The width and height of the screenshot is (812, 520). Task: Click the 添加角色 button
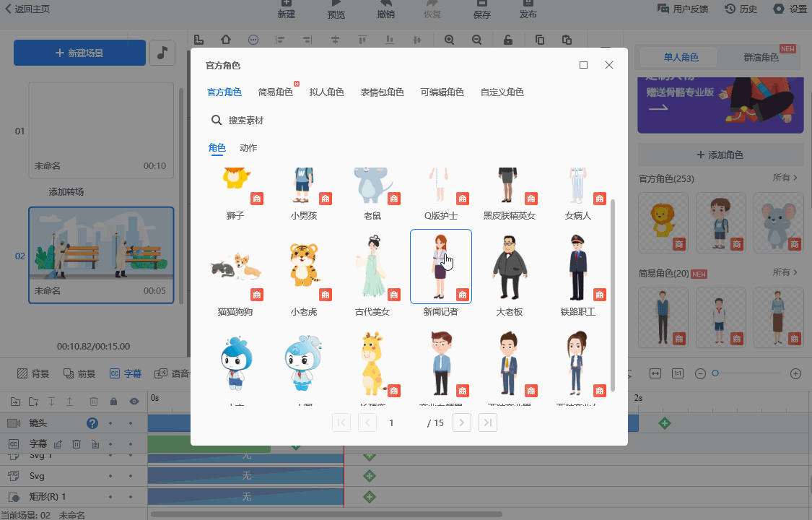720,155
